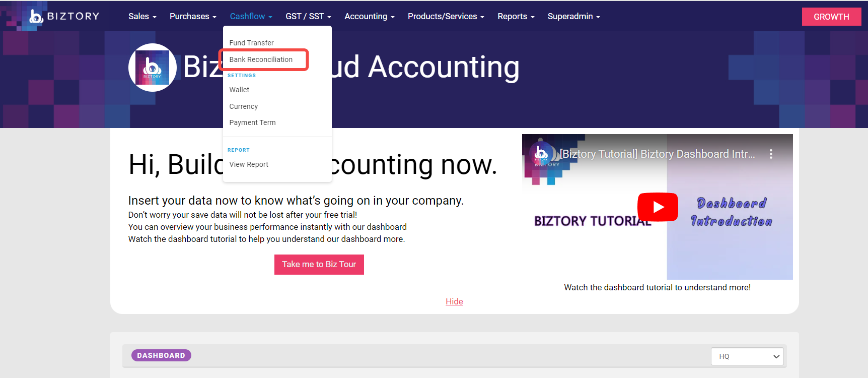Image resolution: width=868 pixels, height=378 pixels.
Task: Open the Reports dropdown menu
Action: pos(516,16)
